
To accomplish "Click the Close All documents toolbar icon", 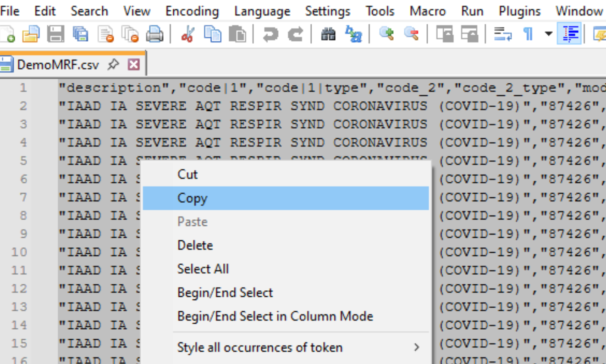I will [x=130, y=34].
